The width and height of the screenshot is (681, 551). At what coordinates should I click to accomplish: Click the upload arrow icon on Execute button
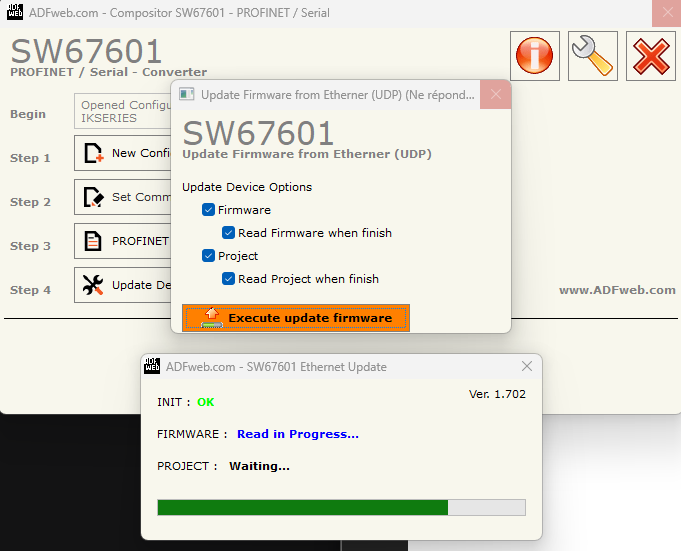point(212,317)
